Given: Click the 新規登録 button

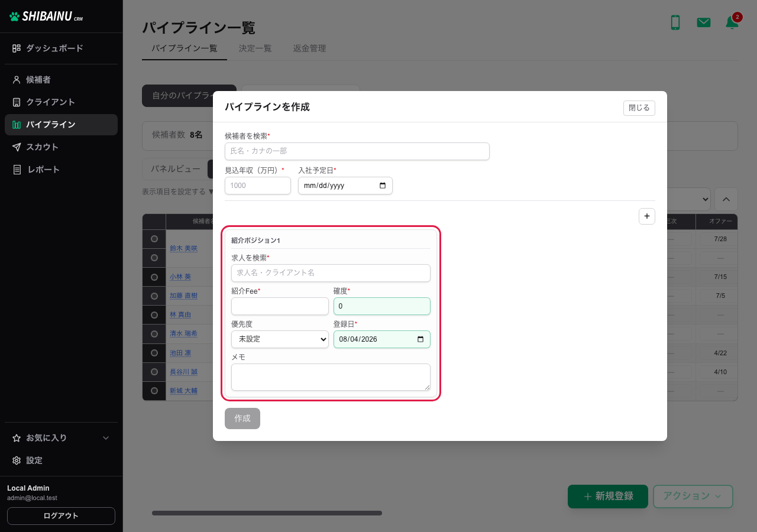Looking at the screenshot, I should [x=608, y=497].
